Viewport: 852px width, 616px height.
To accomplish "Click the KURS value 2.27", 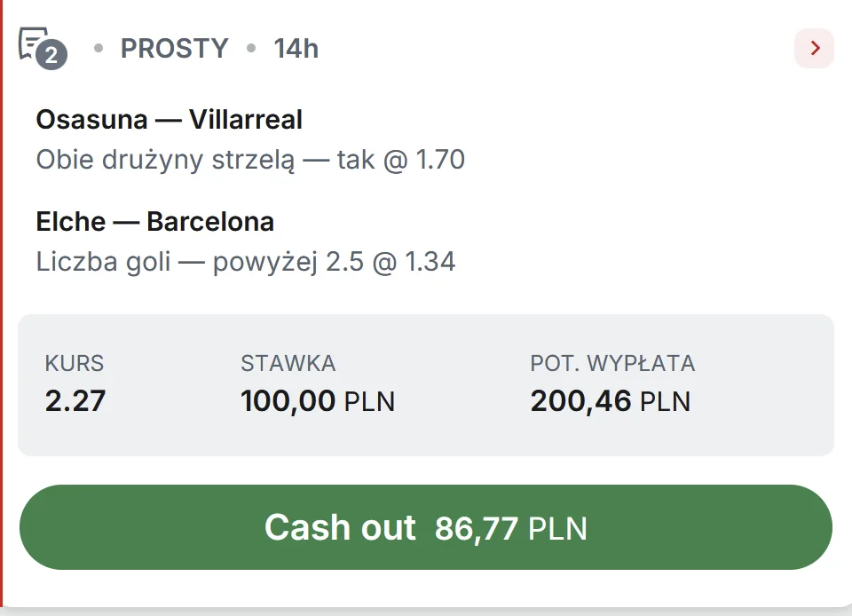I will click(75, 400).
